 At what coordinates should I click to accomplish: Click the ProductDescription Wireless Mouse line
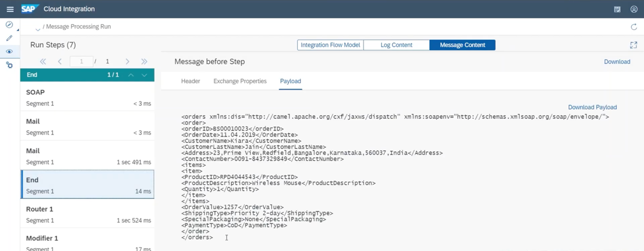coord(278,183)
